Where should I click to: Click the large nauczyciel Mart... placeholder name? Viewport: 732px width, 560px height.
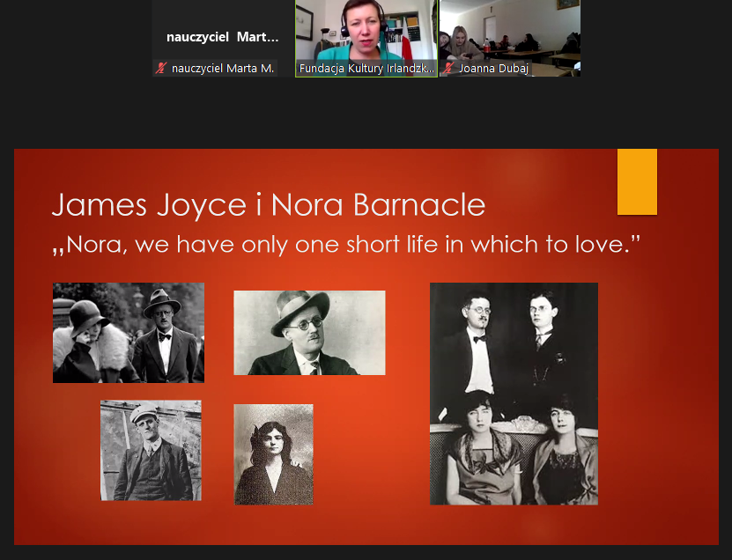[222, 38]
